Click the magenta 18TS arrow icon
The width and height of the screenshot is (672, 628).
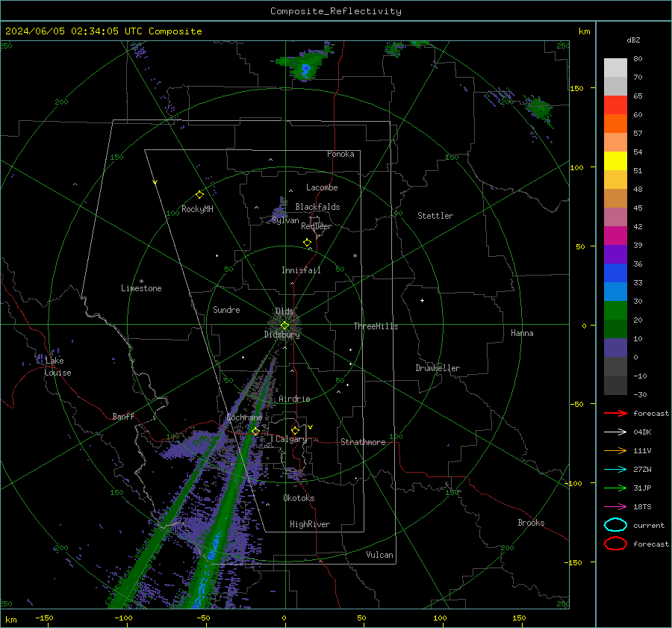tap(615, 507)
